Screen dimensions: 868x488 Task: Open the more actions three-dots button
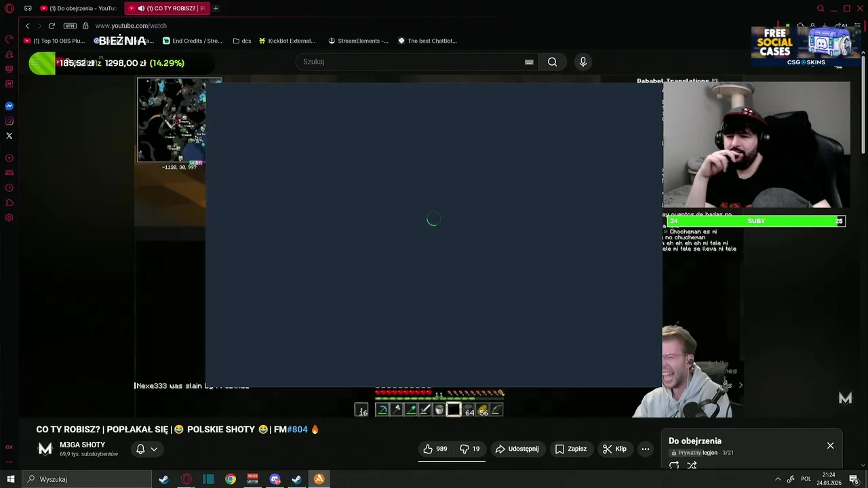tap(646, 449)
